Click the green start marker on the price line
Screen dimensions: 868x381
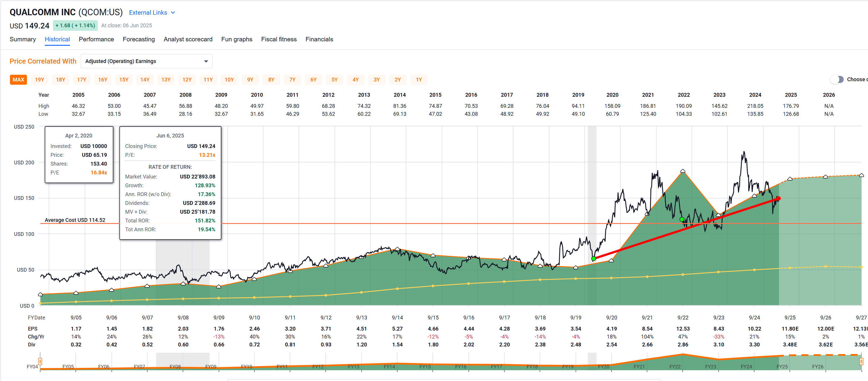pos(594,258)
